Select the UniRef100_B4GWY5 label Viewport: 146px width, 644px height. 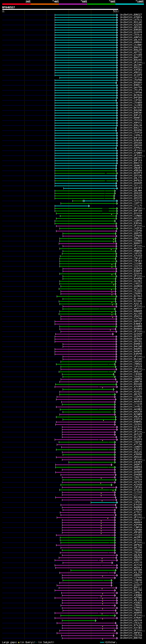131,351
